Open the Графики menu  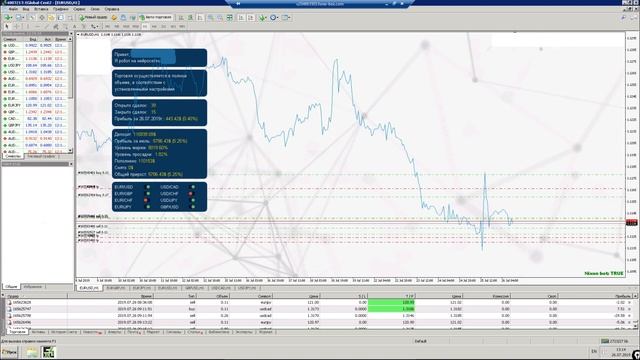(60, 9)
